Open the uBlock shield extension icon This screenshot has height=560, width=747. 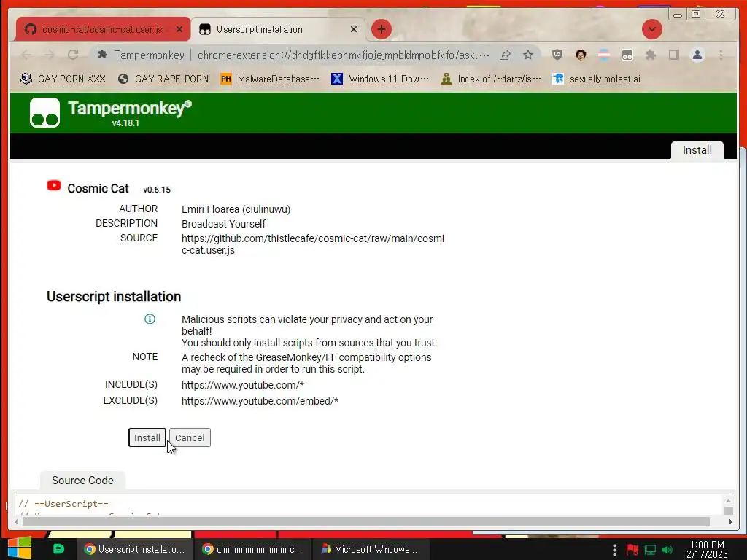tap(557, 55)
